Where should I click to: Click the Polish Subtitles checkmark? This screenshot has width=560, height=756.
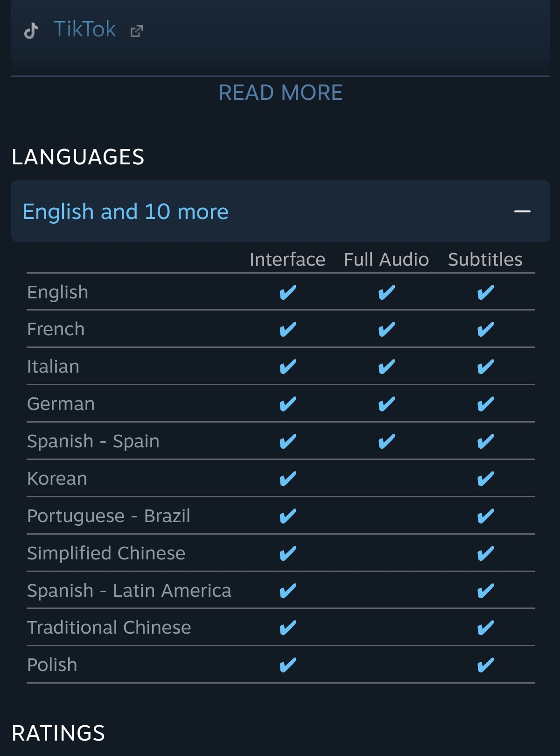485,665
